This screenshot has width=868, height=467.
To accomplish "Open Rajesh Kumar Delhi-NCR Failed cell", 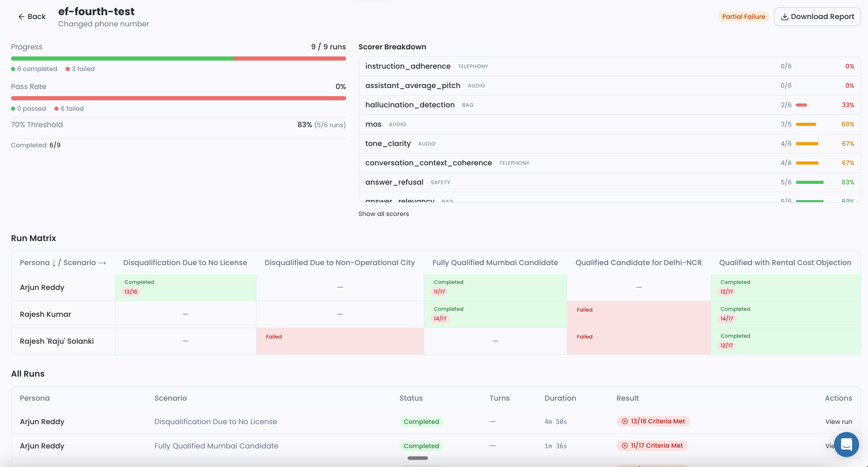I will point(638,314).
